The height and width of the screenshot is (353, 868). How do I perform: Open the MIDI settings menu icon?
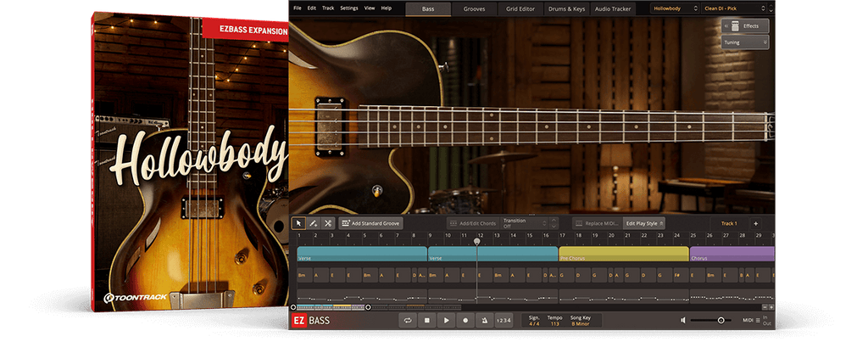tap(758, 320)
